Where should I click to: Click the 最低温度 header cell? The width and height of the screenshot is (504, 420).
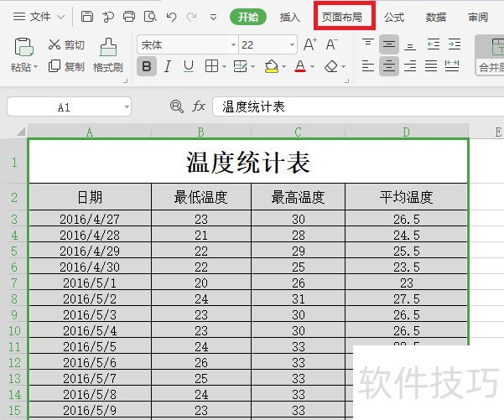(201, 197)
